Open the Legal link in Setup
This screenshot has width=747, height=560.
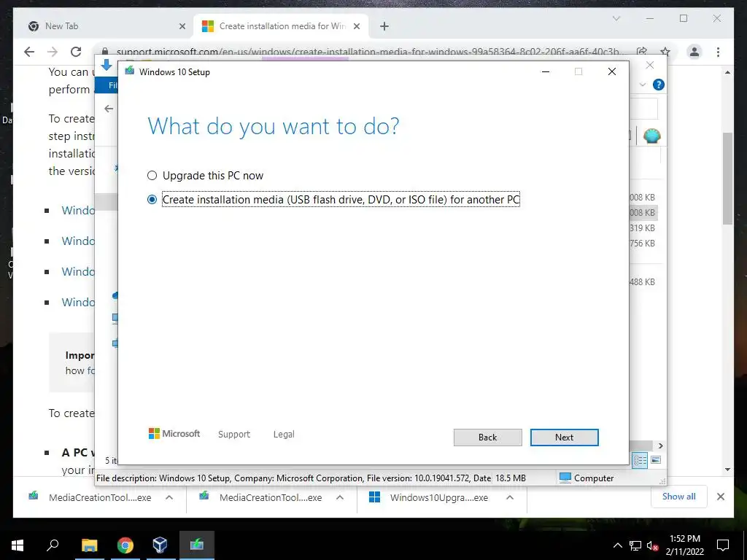click(x=284, y=435)
